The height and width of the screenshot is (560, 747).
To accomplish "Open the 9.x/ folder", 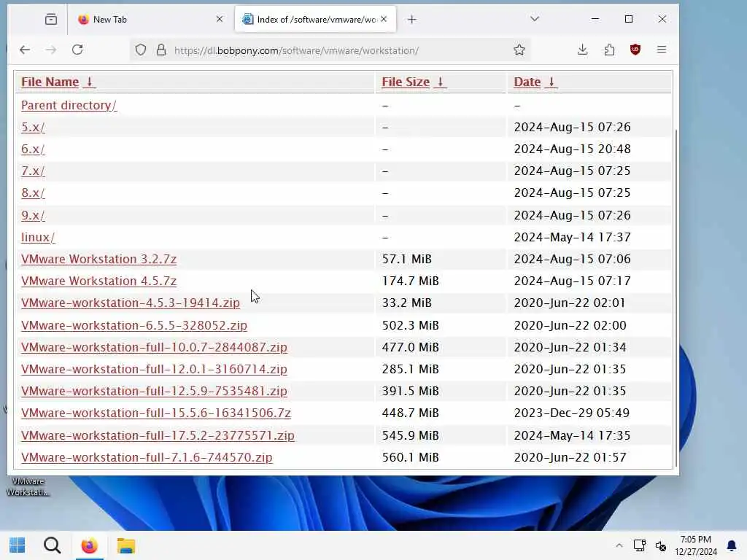I will click(x=33, y=215).
